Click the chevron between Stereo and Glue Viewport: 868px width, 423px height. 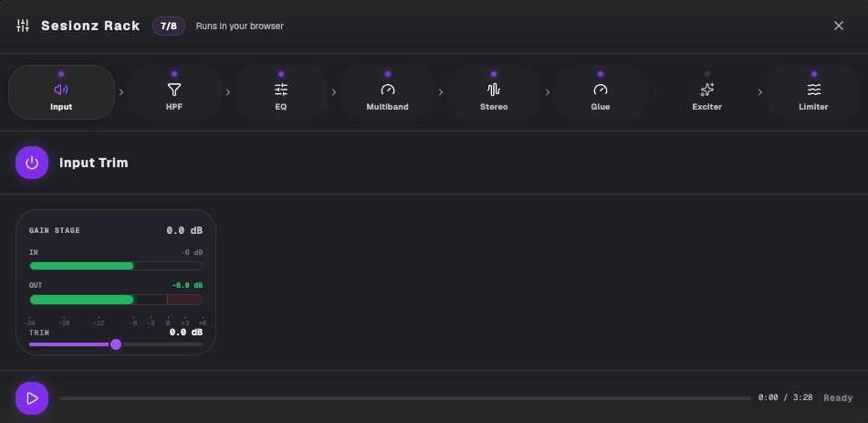click(x=548, y=92)
